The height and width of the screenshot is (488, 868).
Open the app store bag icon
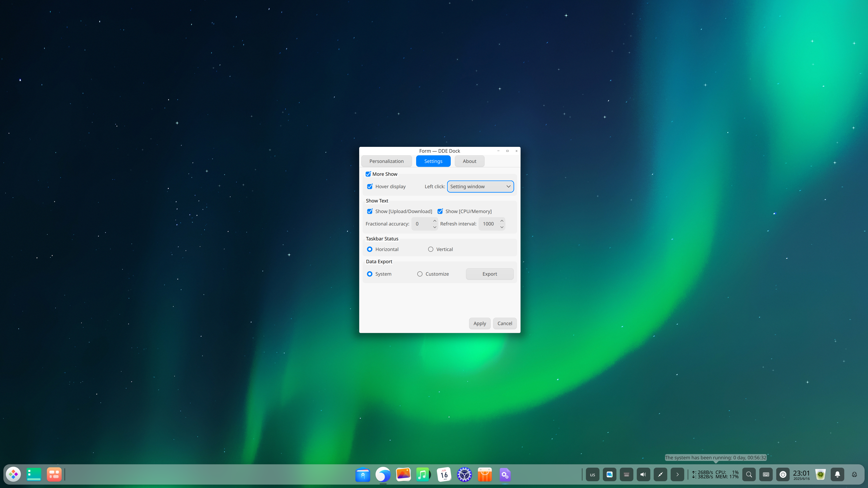(x=485, y=474)
